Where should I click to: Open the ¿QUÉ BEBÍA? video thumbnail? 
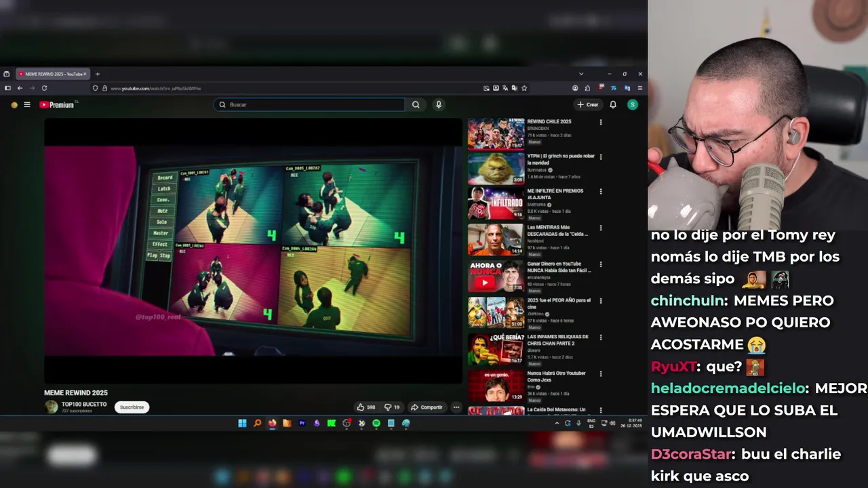[496, 348]
